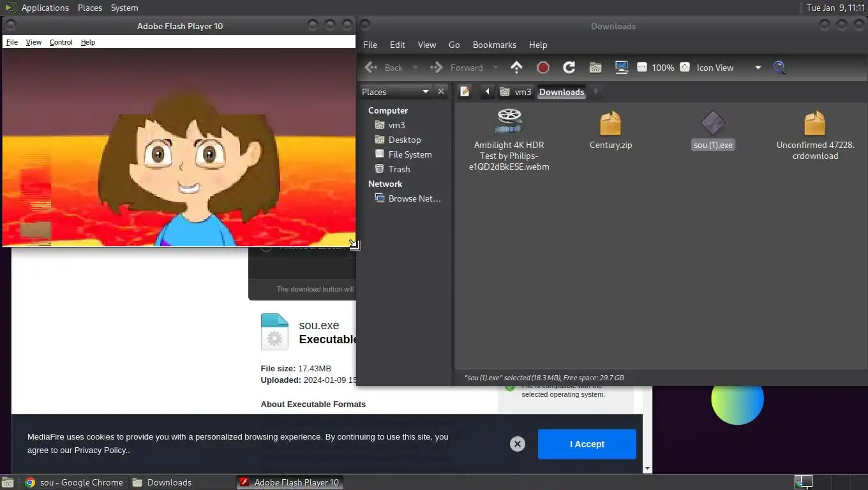This screenshot has height=490, width=868.
Task: Open Flash Player Help menu
Action: (x=88, y=42)
